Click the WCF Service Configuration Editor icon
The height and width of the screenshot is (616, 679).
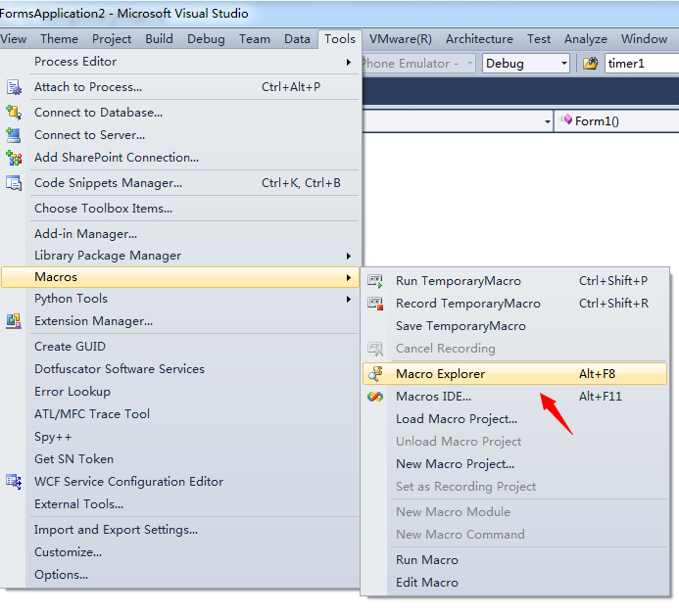pyautogui.click(x=14, y=482)
